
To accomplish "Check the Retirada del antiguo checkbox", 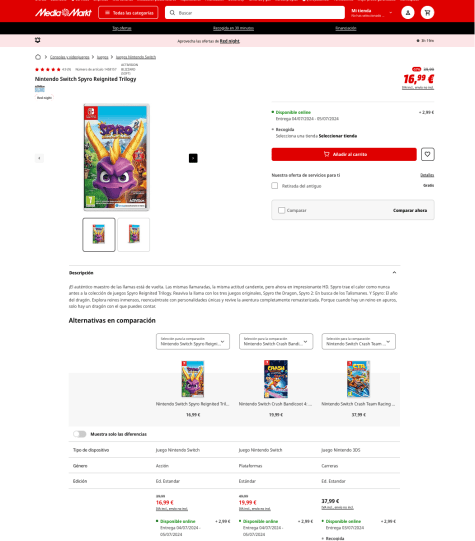I will 275,186.
